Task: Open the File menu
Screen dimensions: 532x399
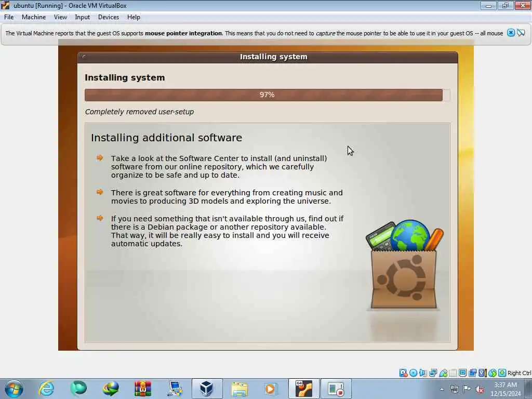Action: coord(9,17)
